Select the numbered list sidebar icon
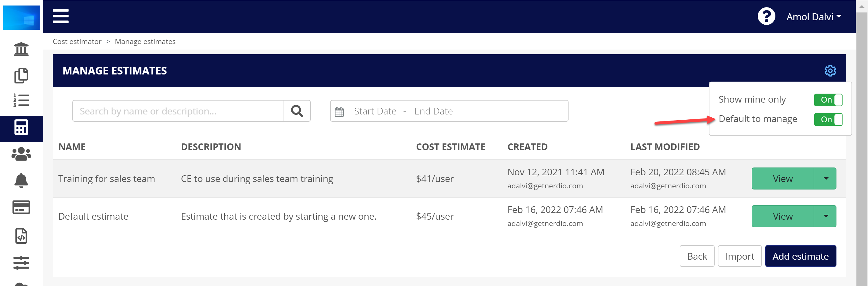The width and height of the screenshot is (868, 286). 21,101
